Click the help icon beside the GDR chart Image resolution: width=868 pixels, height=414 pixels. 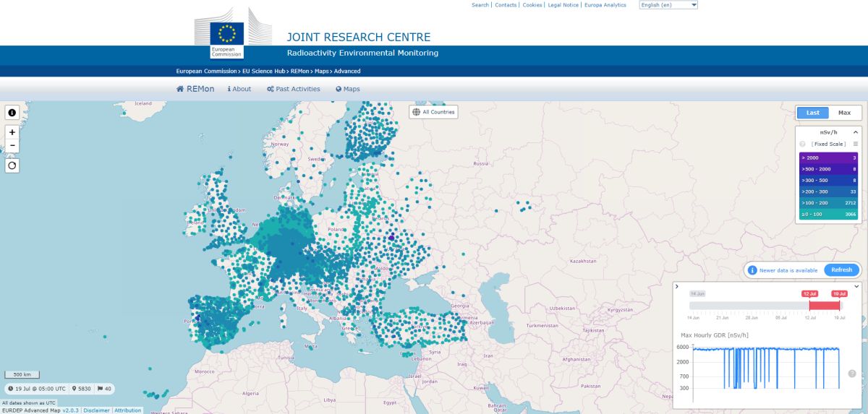(x=852, y=374)
